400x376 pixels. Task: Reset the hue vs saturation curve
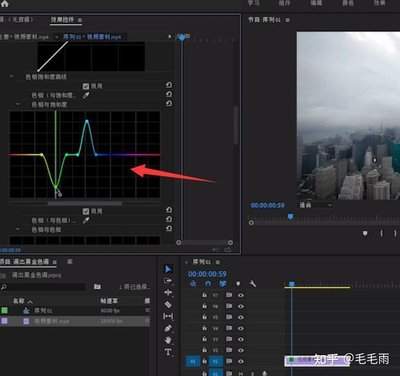[169, 103]
